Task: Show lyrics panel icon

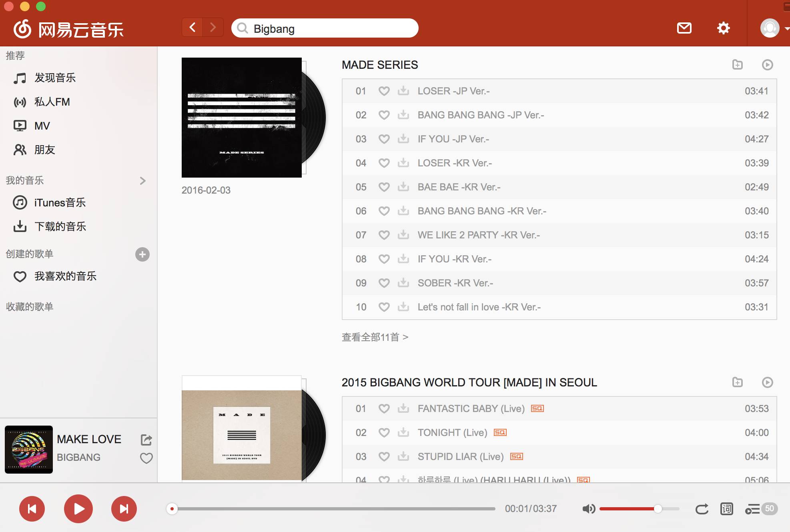Action: pos(726,509)
